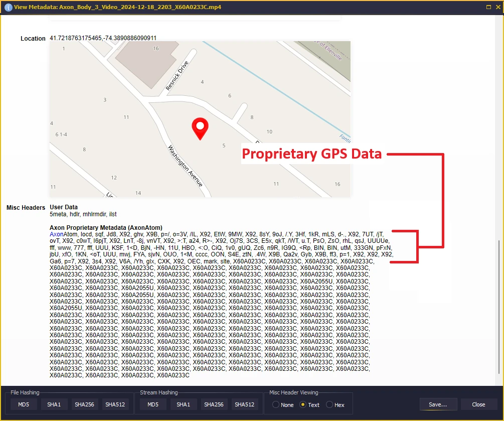Compute the Stream Hashing MD5
Screen dimensions: 504x421
[x=153, y=404]
